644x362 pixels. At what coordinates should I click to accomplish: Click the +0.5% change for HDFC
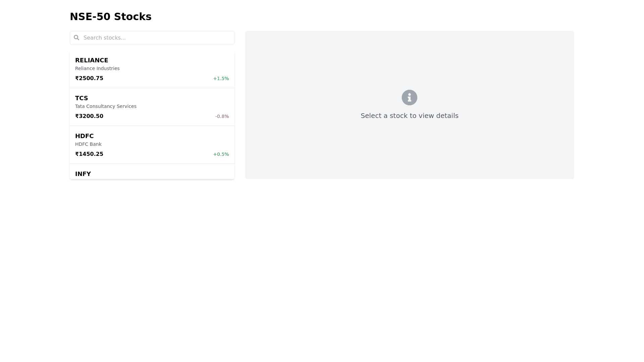221,154
